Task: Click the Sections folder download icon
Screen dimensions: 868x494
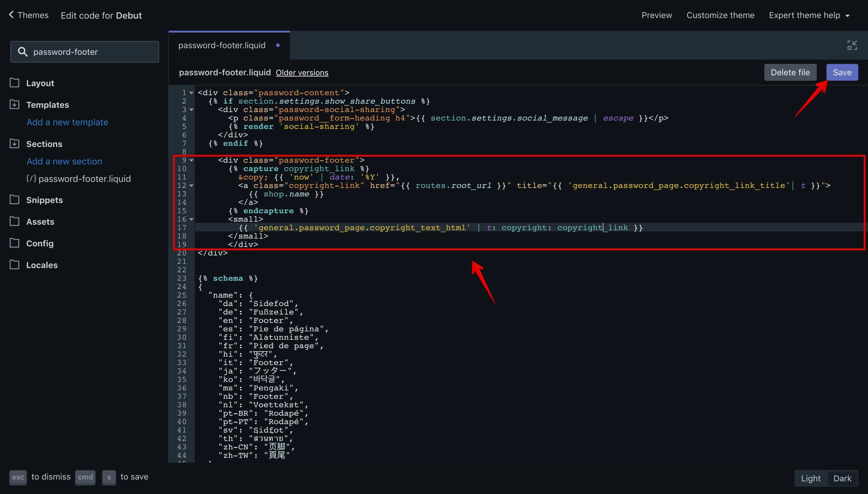Action: click(x=14, y=143)
